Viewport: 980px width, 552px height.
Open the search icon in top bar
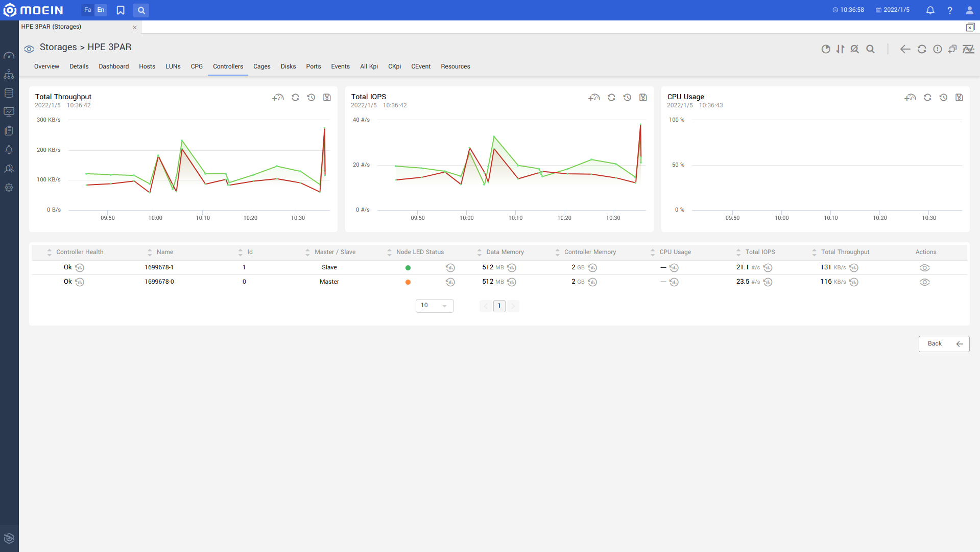(141, 10)
